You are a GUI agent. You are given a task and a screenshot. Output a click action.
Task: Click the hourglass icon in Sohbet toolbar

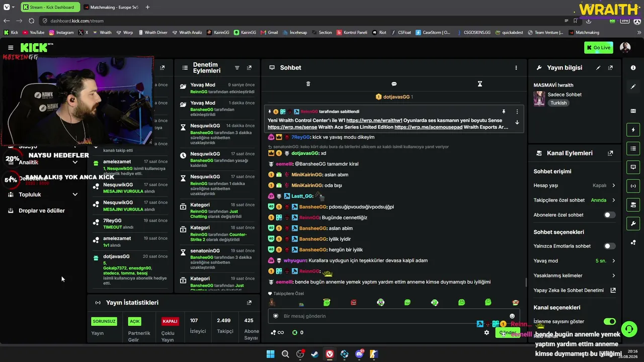(x=480, y=84)
